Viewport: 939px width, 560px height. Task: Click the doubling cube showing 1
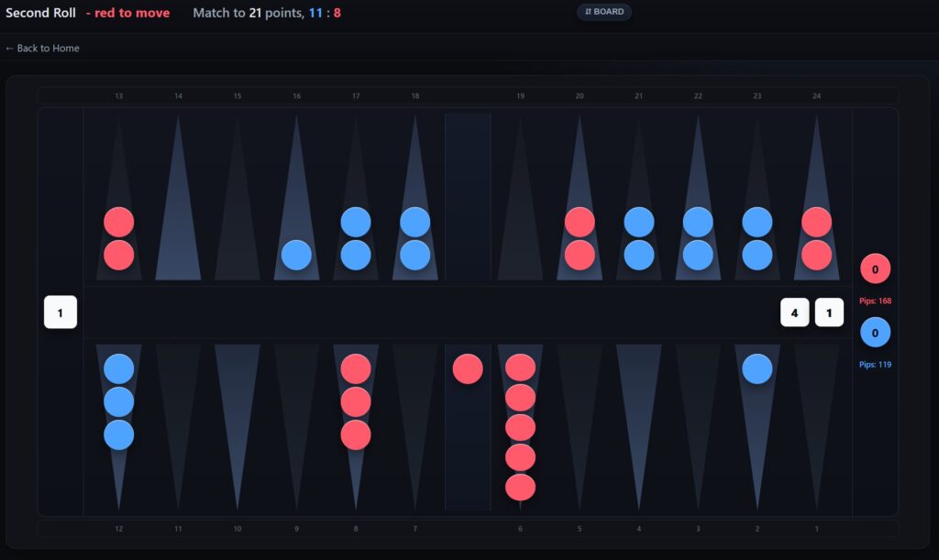click(61, 313)
